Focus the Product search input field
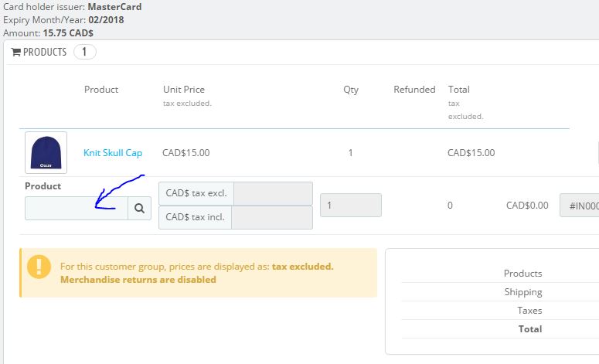599x364 pixels. pos(76,208)
